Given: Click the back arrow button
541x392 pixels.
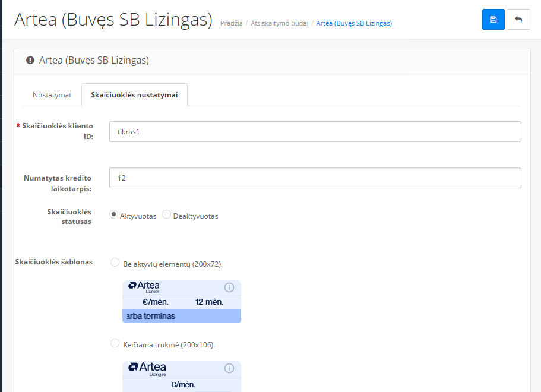Looking at the screenshot, I should [x=518, y=20].
